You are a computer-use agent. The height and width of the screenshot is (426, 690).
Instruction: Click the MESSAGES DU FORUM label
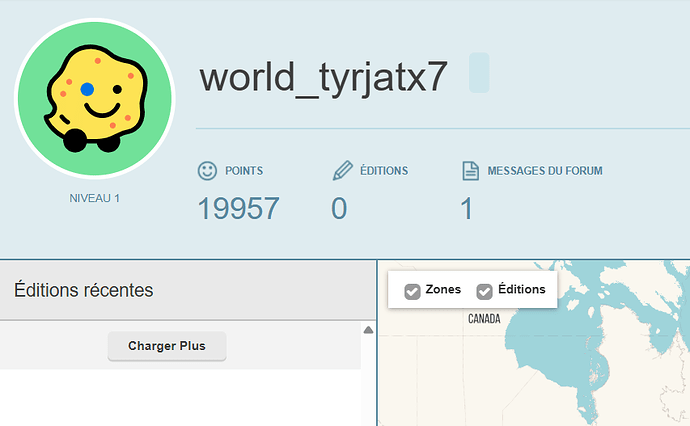point(545,171)
